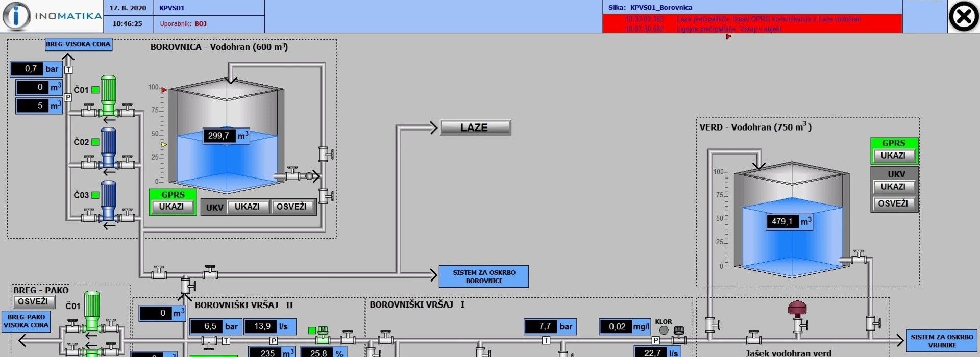Toggle the green status indicator beside Č01
980x357 pixels.
(95, 90)
